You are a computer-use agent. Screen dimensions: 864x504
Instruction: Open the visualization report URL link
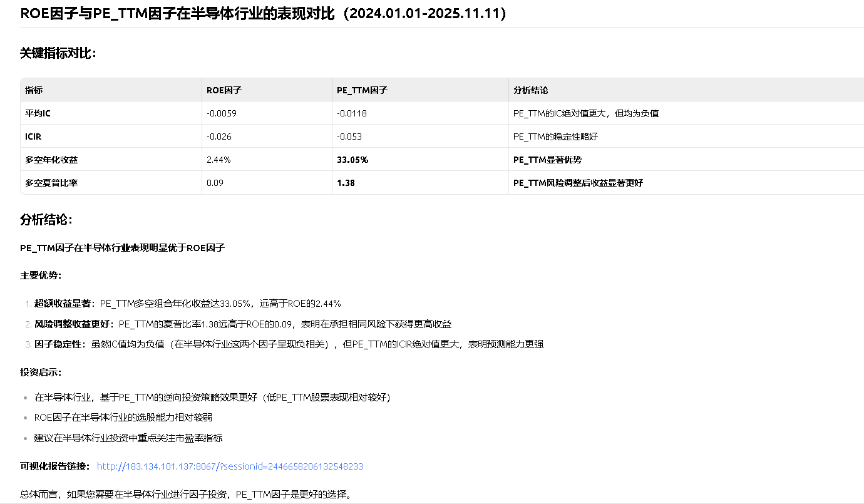point(230,466)
